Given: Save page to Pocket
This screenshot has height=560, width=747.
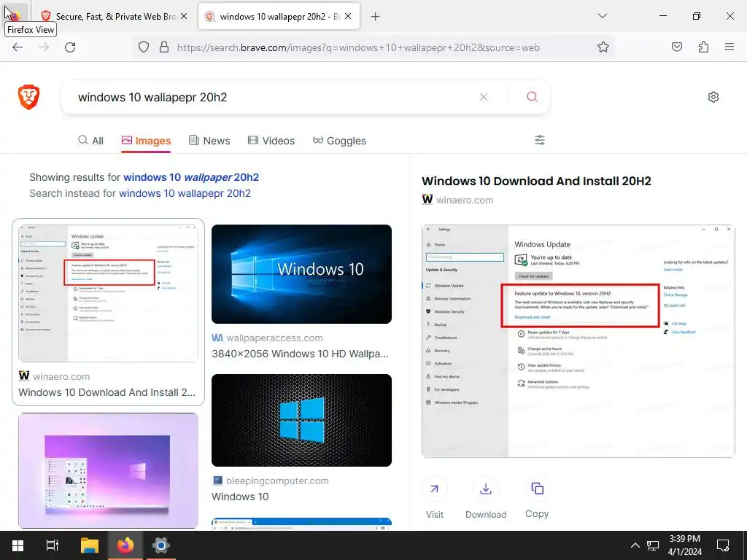Looking at the screenshot, I should tap(677, 47).
